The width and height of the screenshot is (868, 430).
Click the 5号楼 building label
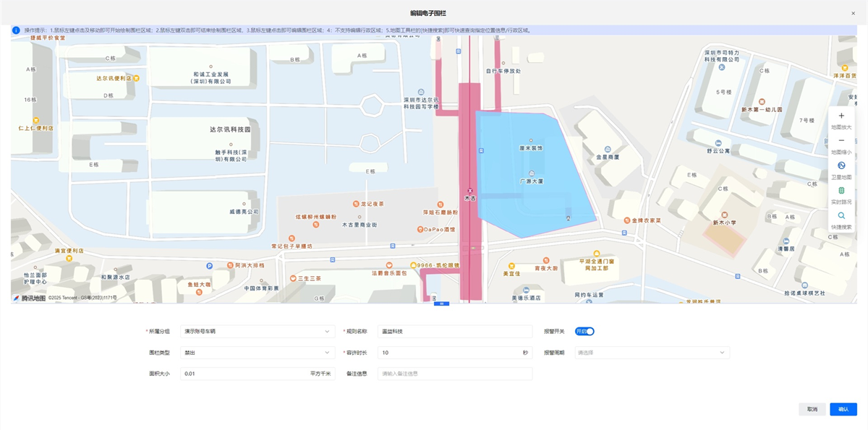tap(724, 92)
